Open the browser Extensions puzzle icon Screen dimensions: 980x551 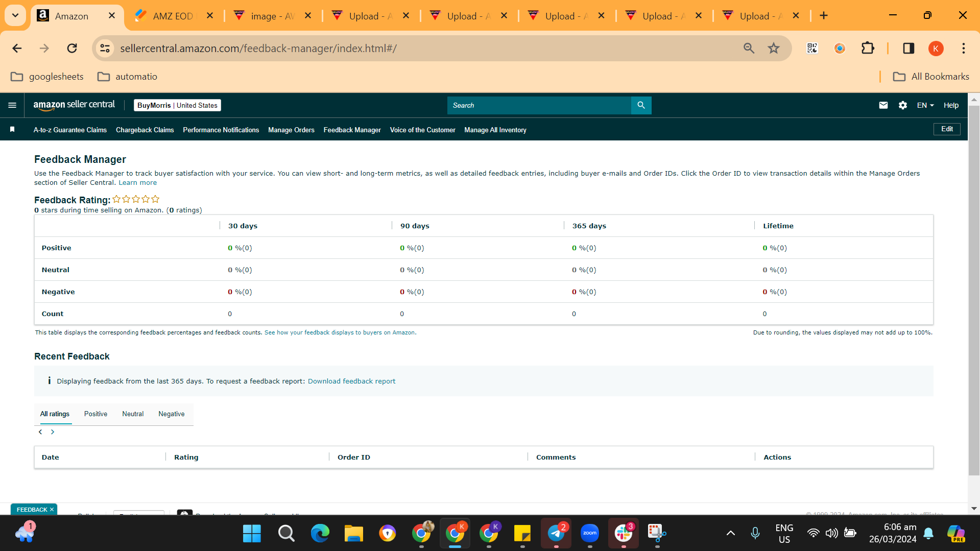point(868,49)
